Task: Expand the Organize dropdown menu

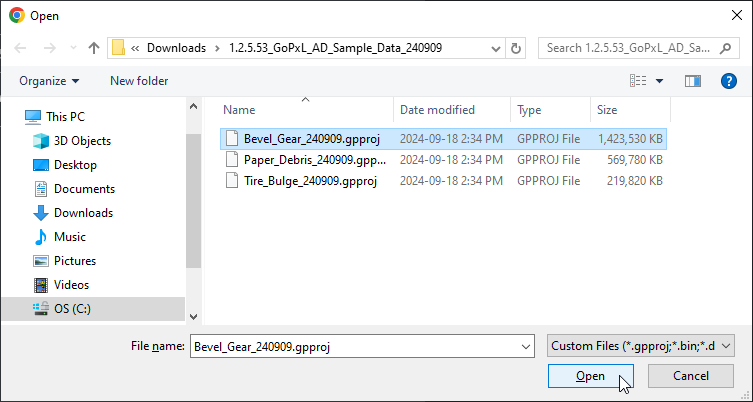Action: tap(49, 81)
